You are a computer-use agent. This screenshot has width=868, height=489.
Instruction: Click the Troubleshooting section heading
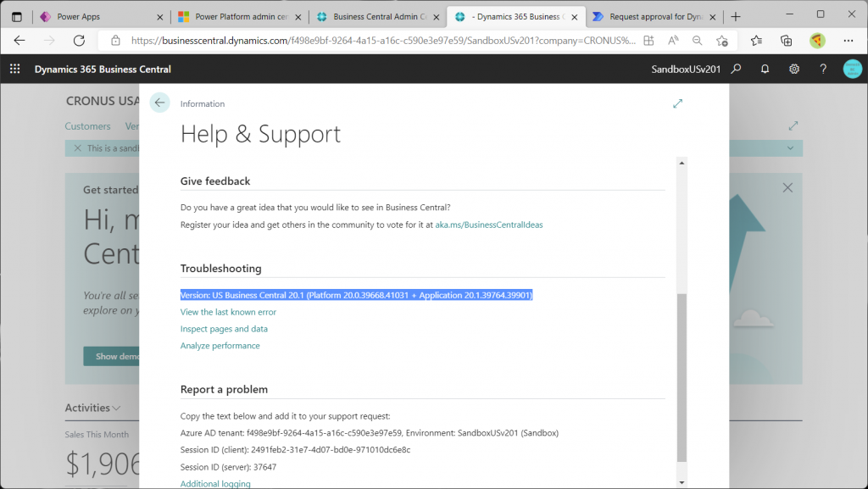[221, 269]
